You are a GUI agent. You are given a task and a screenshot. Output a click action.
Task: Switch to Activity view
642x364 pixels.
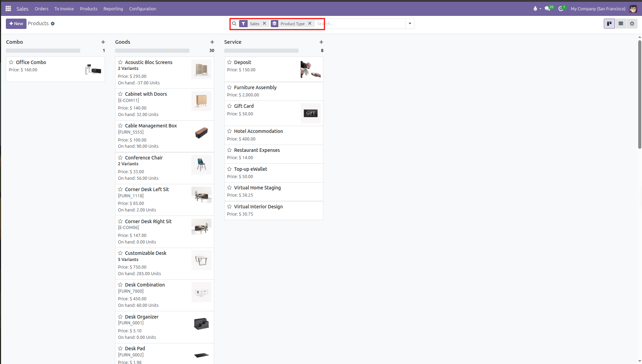(x=632, y=23)
